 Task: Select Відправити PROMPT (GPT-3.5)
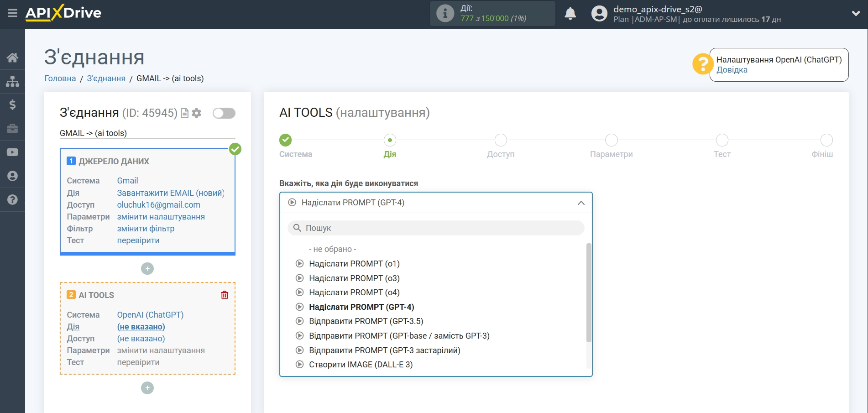click(x=366, y=321)
